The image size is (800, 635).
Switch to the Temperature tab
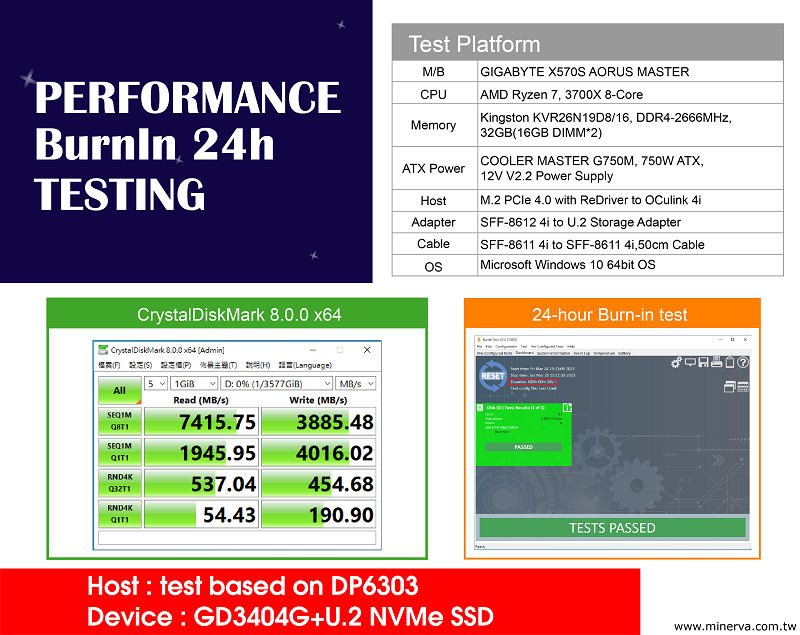[x=604, y=353]
